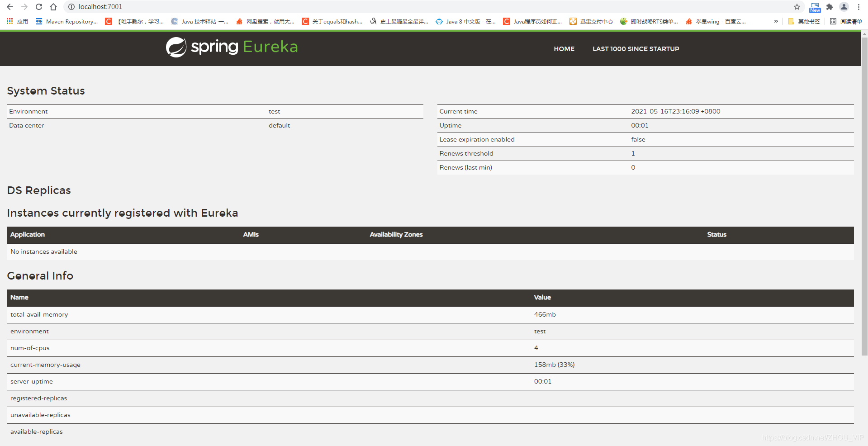This screenshot has width=868, height=446.
Task: Click the value 466mb
Action: tap(545, 314)
